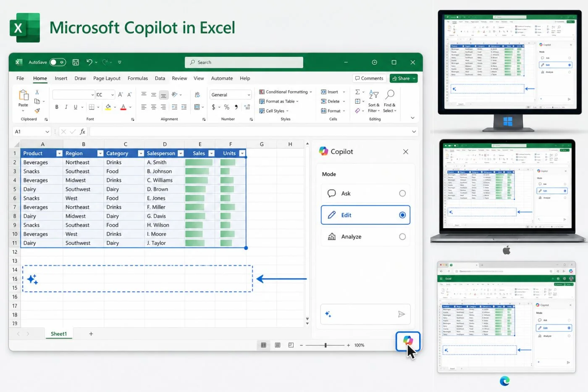Viewport: 588px width, 392px height.
Task: Open the Region column filter dropdown
Action: (100, 153)
